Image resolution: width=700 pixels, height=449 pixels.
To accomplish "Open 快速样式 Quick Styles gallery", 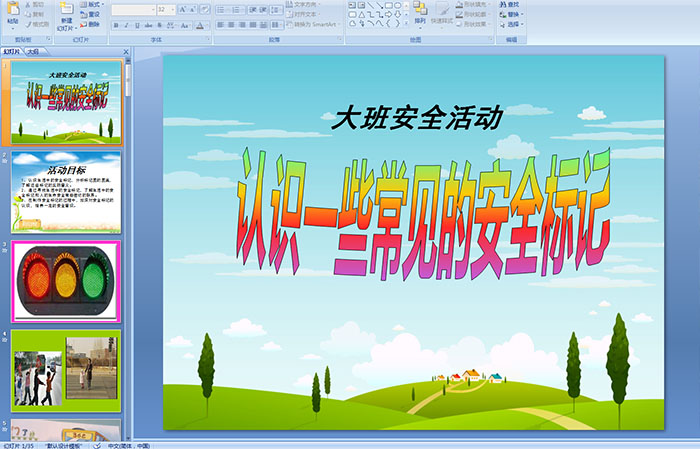I will pyautogui.click(x=442, y=13).
